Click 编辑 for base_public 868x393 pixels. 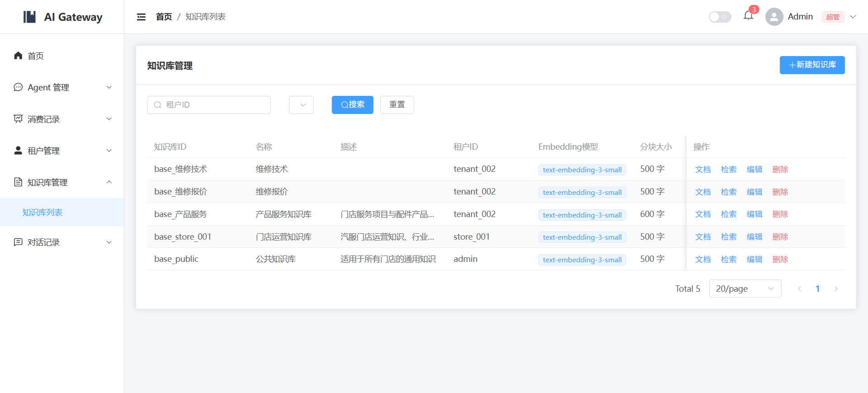point(755,259)
